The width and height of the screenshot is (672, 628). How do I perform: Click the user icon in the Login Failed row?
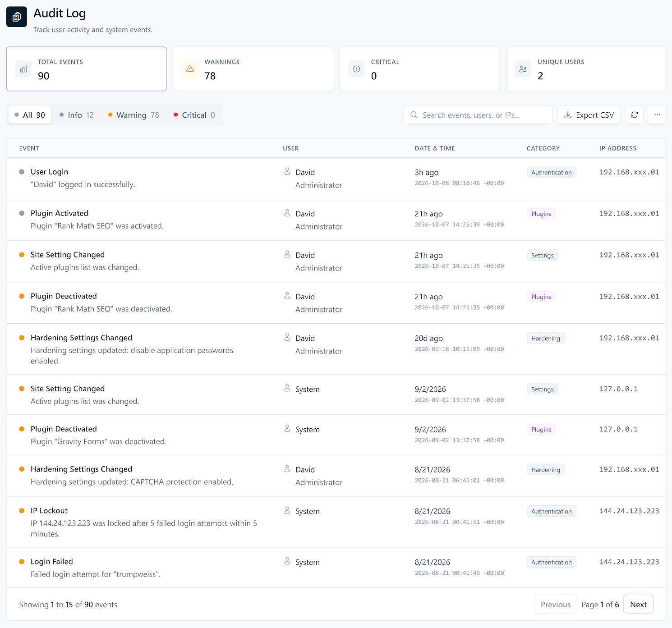287,562
